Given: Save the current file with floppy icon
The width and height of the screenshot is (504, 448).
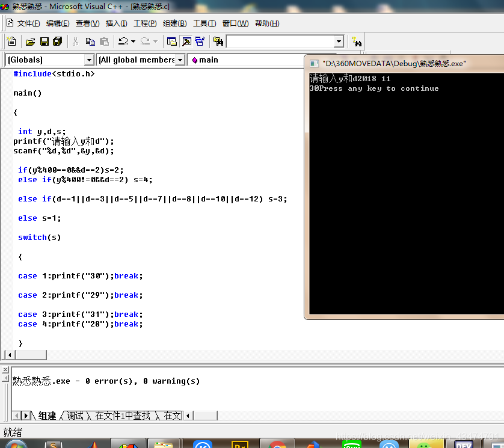Looking at the screenshot, I should tap(45, 41).
